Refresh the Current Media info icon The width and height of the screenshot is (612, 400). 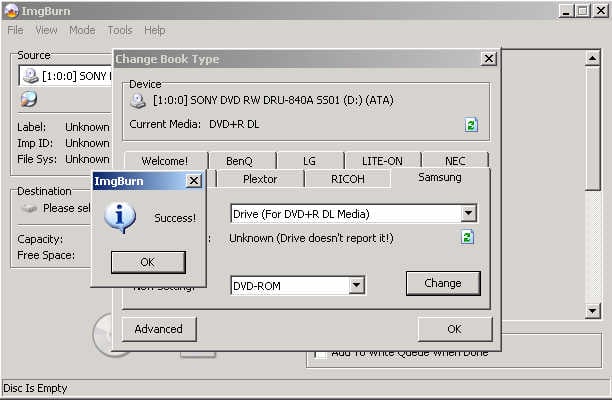[x=471, y=125]
